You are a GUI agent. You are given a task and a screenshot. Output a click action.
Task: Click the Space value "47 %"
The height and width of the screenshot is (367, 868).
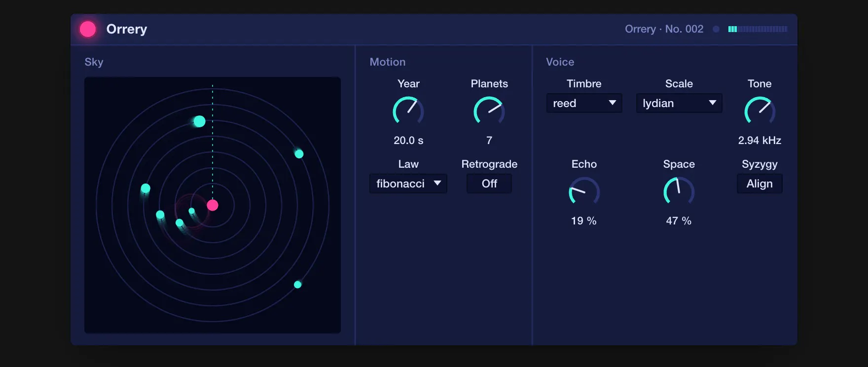tap(679, 221)
